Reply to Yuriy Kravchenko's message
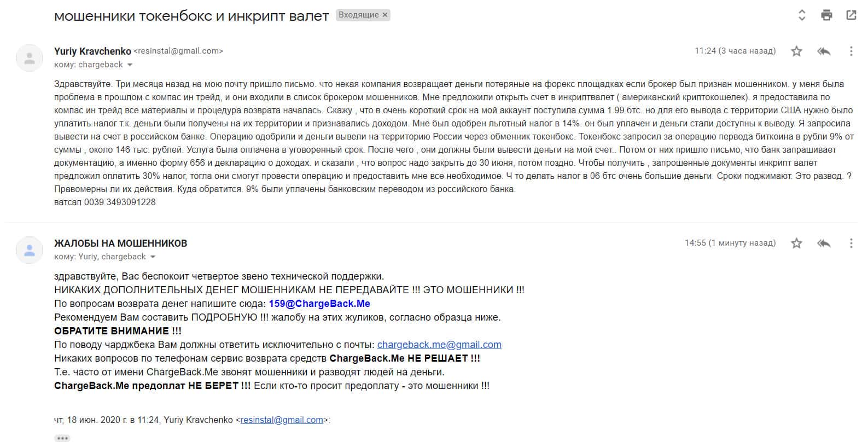Viewport: 868px width, 447px height. tap(824, 51)
